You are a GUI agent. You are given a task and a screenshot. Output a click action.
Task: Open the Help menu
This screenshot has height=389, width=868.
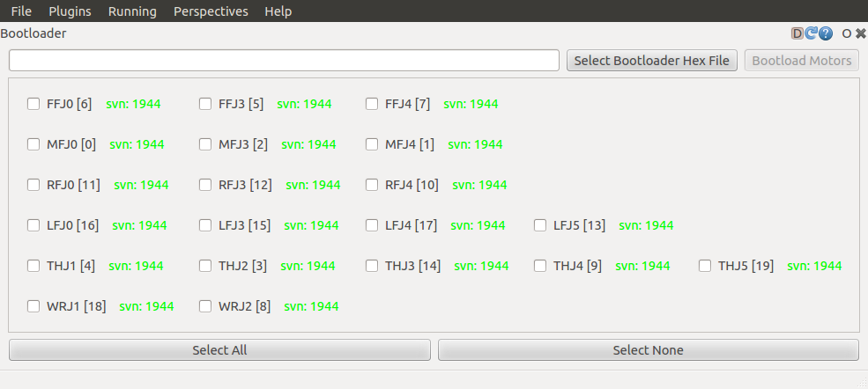point(278,11)
